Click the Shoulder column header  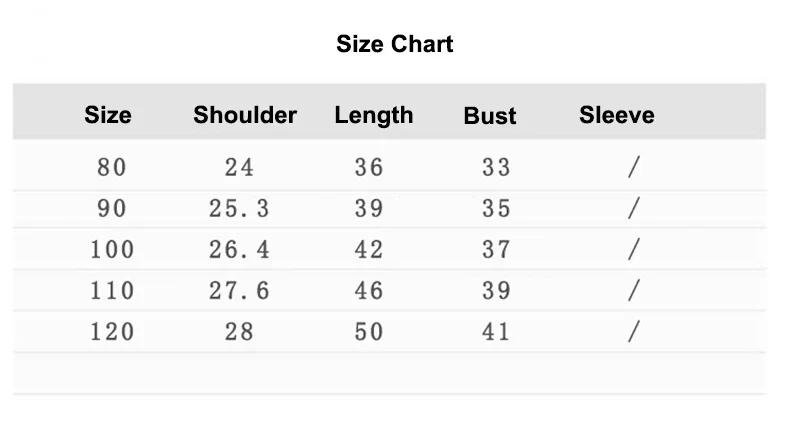pyautogui.click(x=245, y=115)
